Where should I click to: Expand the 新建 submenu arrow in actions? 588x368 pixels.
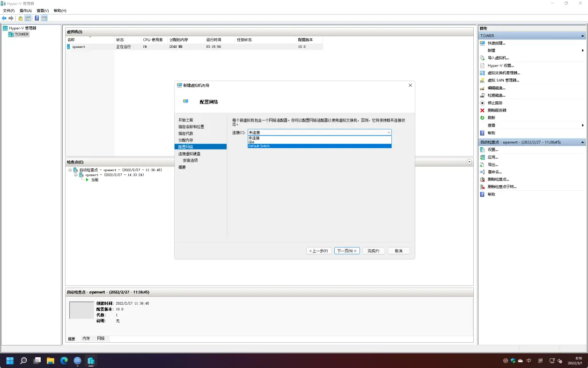[583, 51]
